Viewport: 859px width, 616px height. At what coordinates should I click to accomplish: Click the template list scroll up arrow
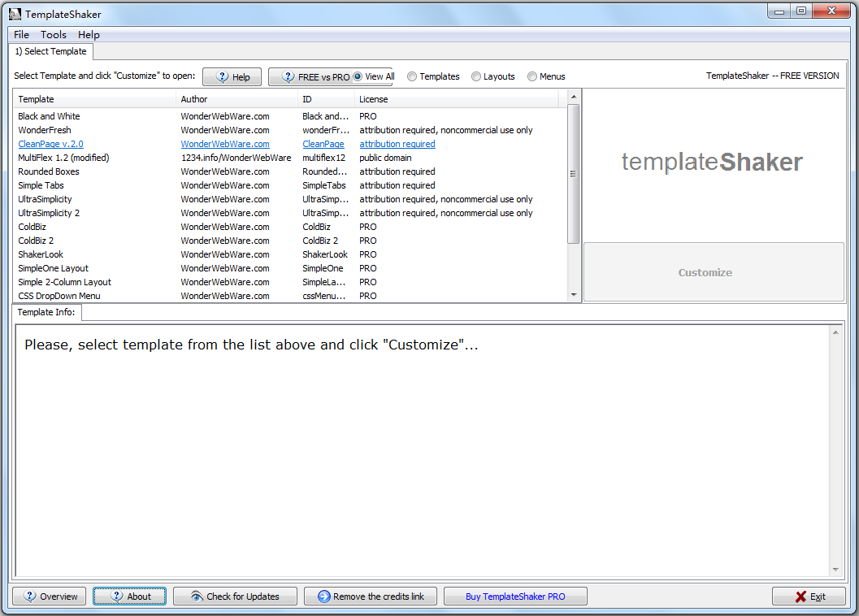click(x=574, y=97)
